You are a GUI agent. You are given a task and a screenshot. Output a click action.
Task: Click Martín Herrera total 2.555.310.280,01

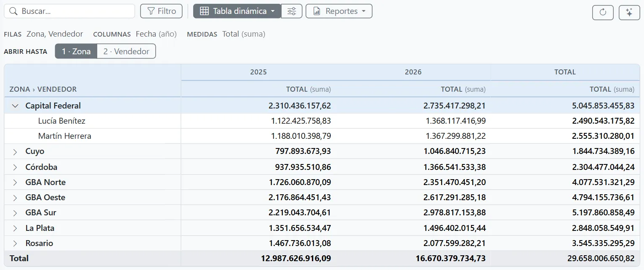(x=603, y=136)
